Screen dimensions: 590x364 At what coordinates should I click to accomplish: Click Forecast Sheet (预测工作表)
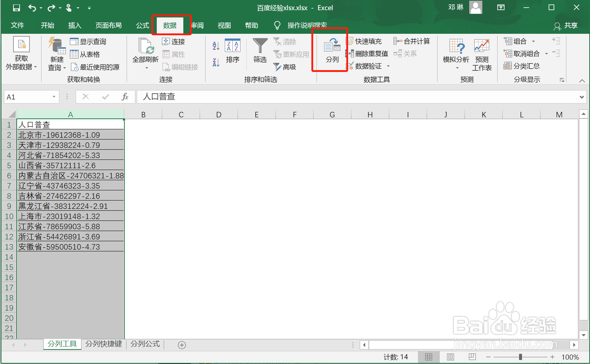(x=482, y=55)
